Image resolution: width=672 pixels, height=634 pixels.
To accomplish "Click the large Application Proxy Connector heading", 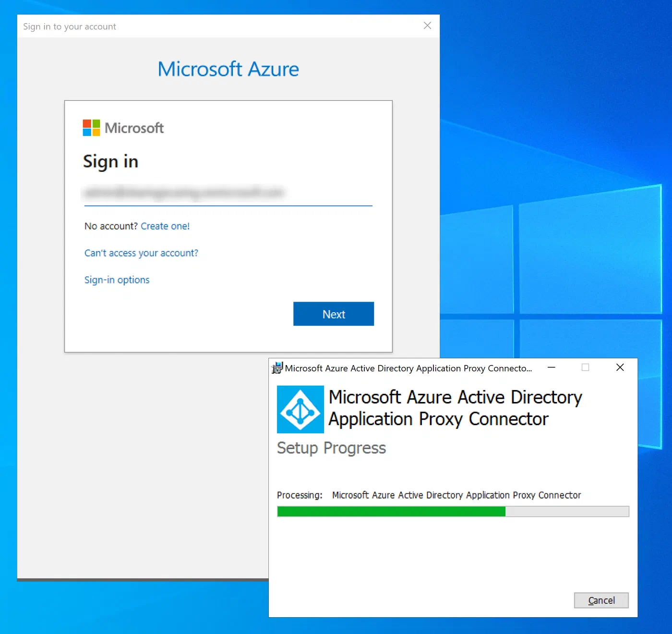I will 456,408.
